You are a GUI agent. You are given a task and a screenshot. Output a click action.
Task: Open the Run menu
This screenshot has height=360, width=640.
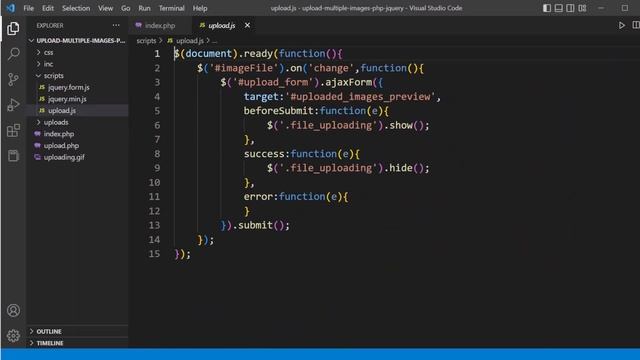click(144, 8)
